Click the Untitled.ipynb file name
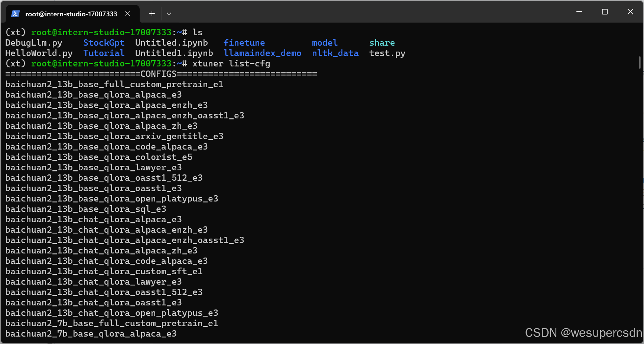Viewport: 644px width, 344px height. click(172, 43)
